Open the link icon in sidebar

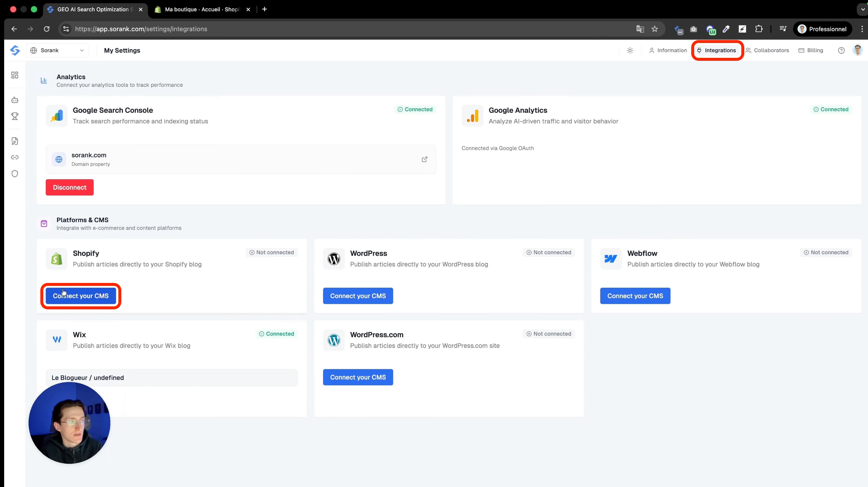click(15, 157)
